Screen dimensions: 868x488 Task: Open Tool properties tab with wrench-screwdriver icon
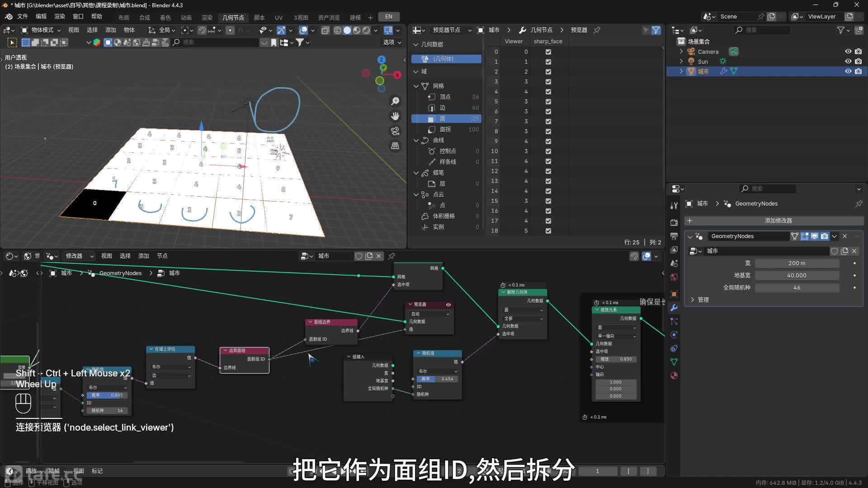pos(674,206)
